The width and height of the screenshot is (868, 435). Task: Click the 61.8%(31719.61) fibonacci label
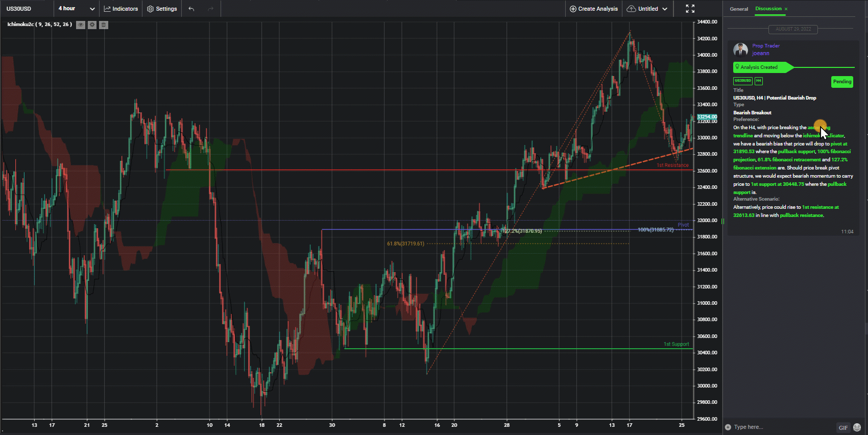(x=405, y=244)
